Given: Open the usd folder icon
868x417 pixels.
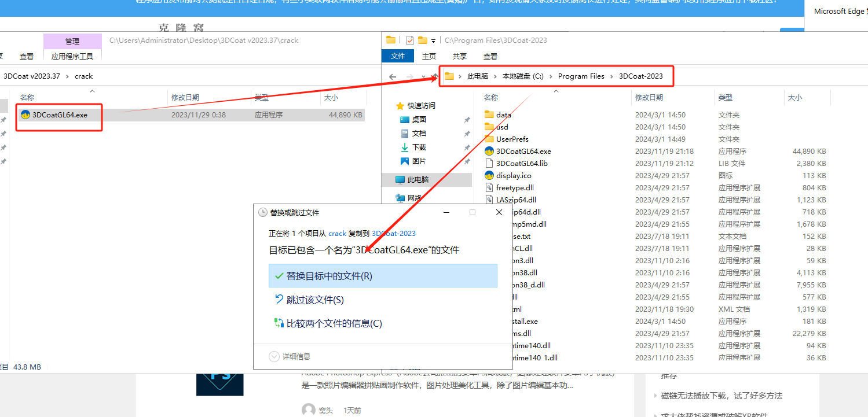Looking at the screenshot, I should [489, 127].
